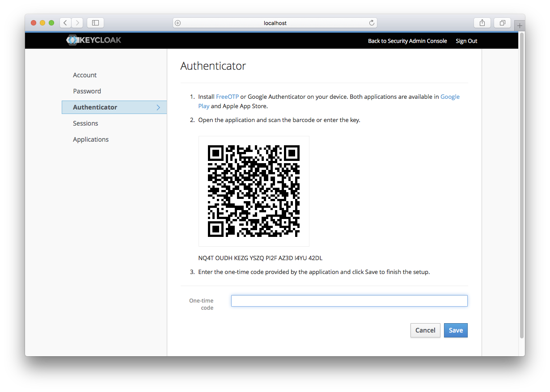Click the Keycloak logo
The image size is (550, 392).
point(94,40)
